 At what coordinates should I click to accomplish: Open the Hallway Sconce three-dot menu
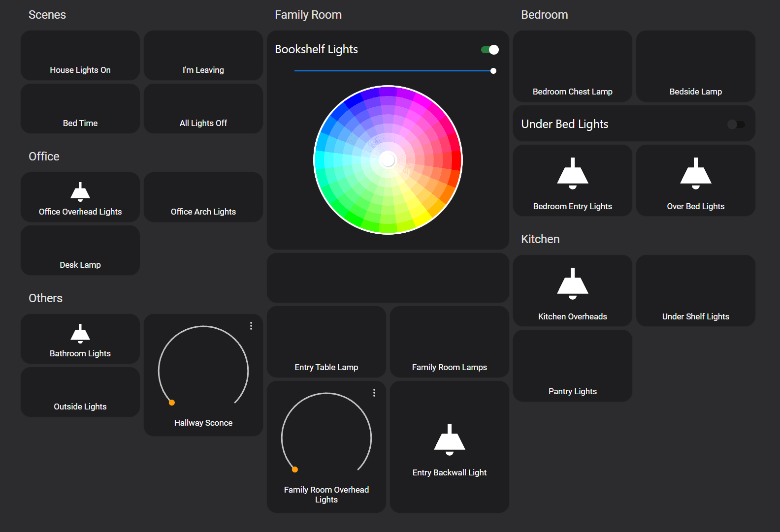pyautogui.click(x=251, y=326)
